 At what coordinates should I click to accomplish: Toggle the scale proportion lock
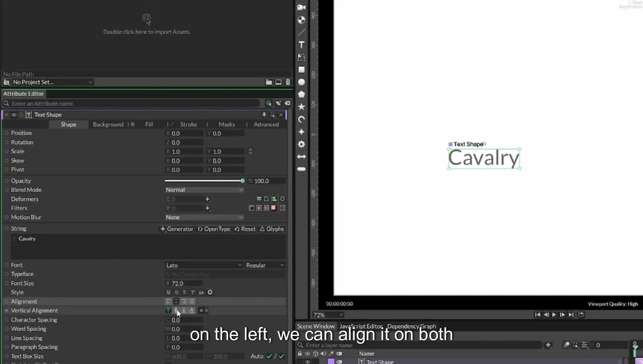[250, 151]
